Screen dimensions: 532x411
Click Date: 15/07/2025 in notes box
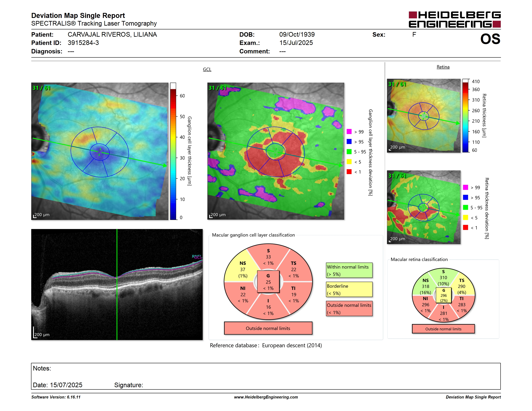tap(57, 385)
